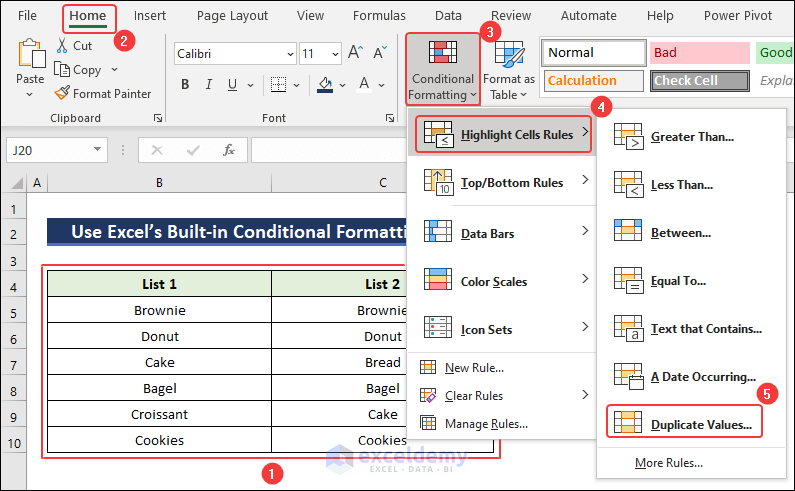Image resolution: width=795 pixels, height=491 pixels.
Task: Expand Borders options arrow
Action: [297, 85]
